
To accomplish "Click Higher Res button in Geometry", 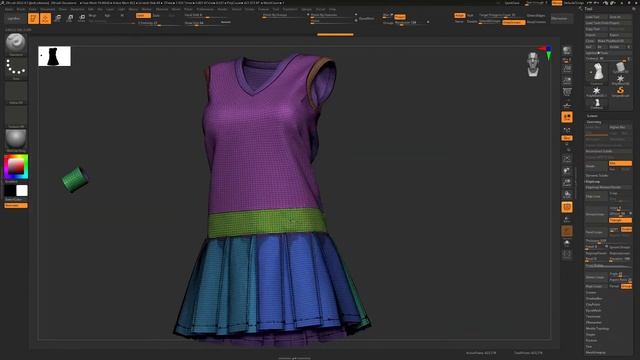I will (x=620, y=127).
